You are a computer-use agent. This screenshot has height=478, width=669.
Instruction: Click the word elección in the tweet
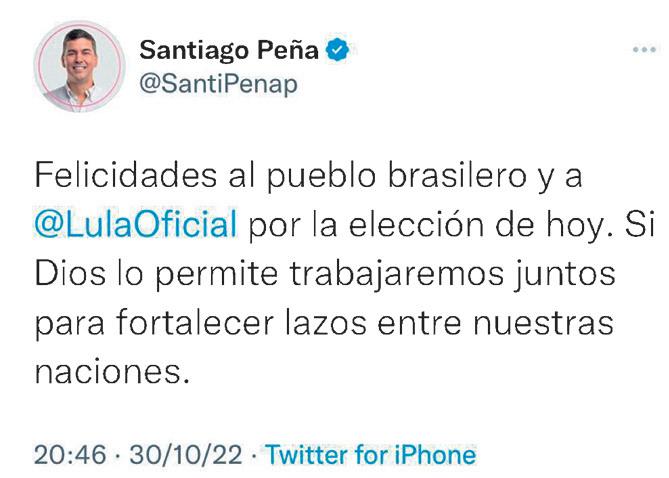416,224
